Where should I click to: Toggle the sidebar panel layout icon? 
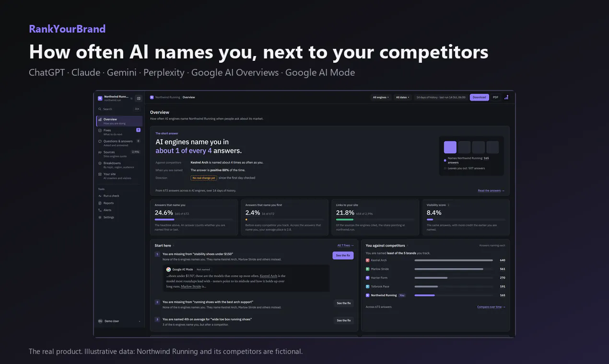tap(139, 98)
